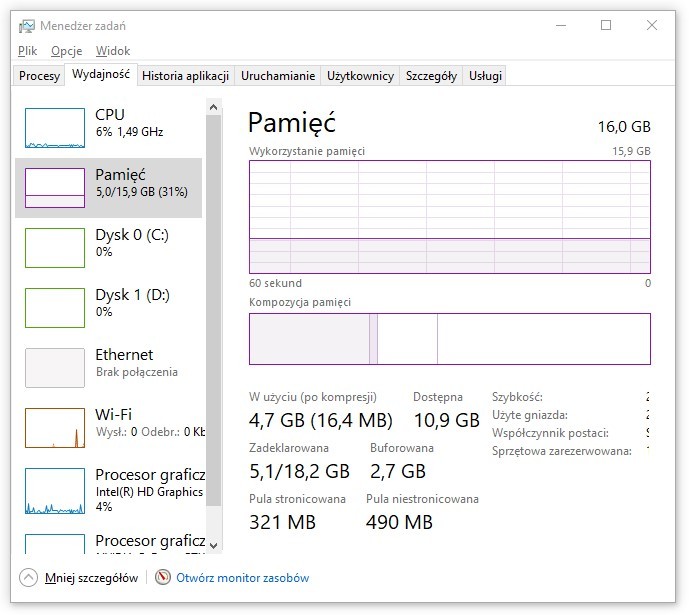The height and width of the screenshot is (615, 689).
Task: Open the Widok menu
Action: click(x=113, y=51)
